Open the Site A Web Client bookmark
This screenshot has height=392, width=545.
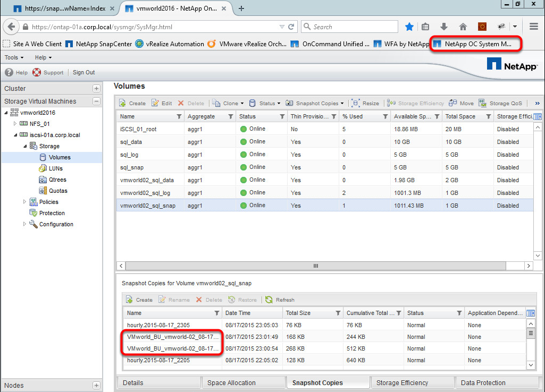(32, 44)
